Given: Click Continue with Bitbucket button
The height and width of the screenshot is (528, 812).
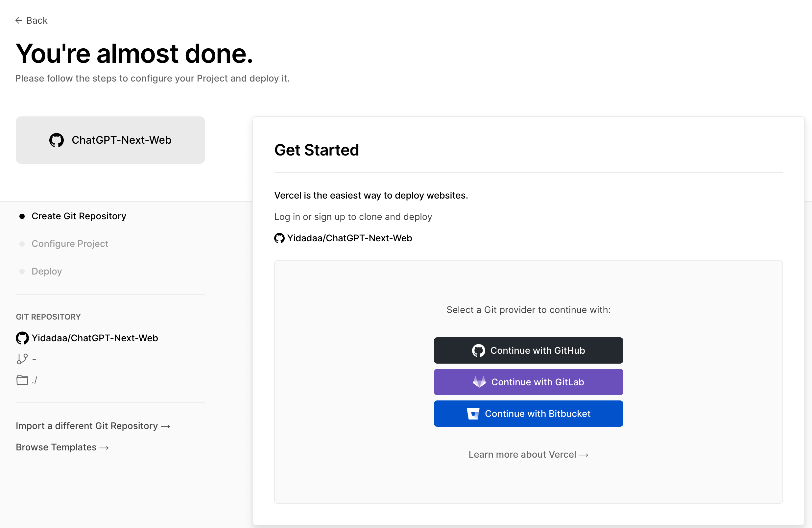Looking at the screenshot, I should [528, 413].
